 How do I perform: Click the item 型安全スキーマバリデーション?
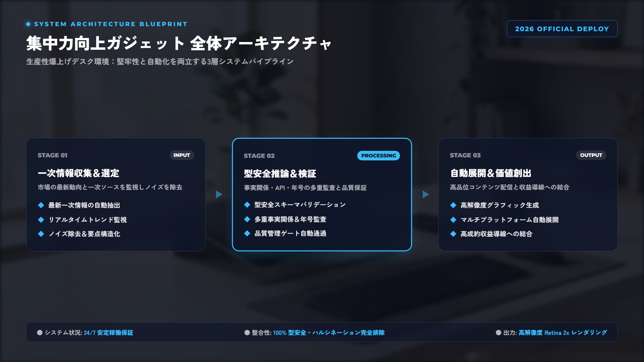[x=300, y=205]
